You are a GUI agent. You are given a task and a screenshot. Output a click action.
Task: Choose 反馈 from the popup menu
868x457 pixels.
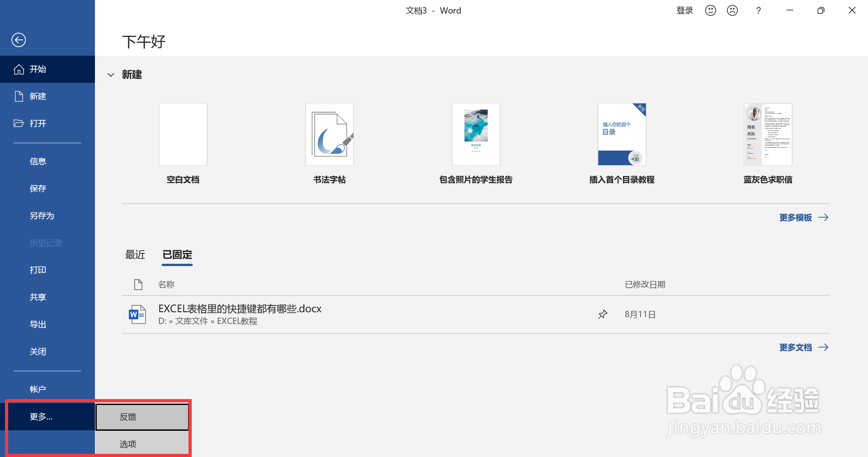pos(142,417)
